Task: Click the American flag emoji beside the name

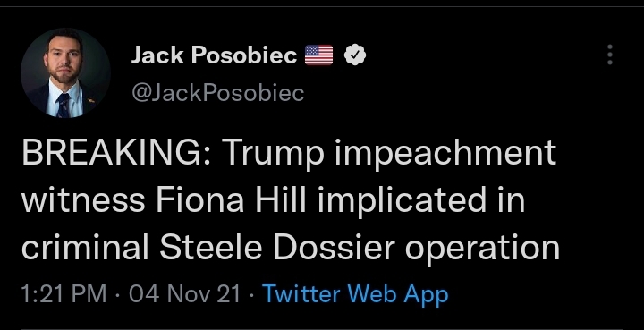Action: coord(318,55)
